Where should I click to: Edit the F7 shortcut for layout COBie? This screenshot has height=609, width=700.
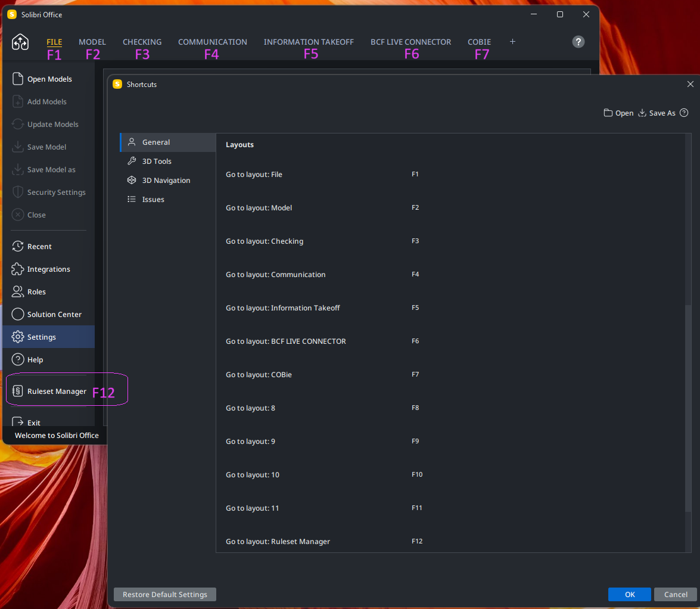pos(415,374)
